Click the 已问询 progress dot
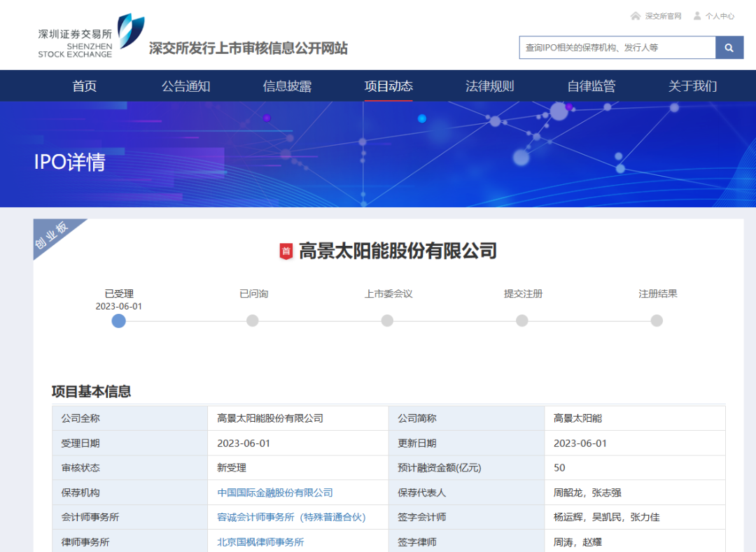Viewport: 756px width, 552px height. [x=253, y=321]
